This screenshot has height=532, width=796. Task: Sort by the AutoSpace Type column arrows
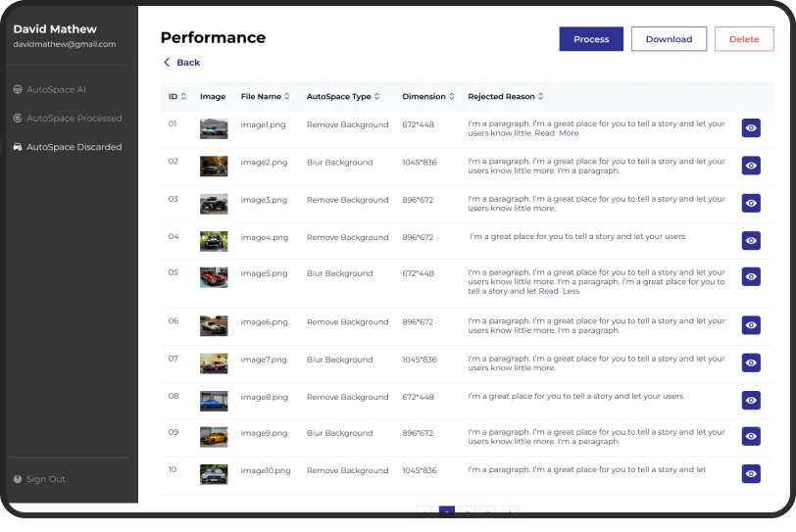coord(377,97)
